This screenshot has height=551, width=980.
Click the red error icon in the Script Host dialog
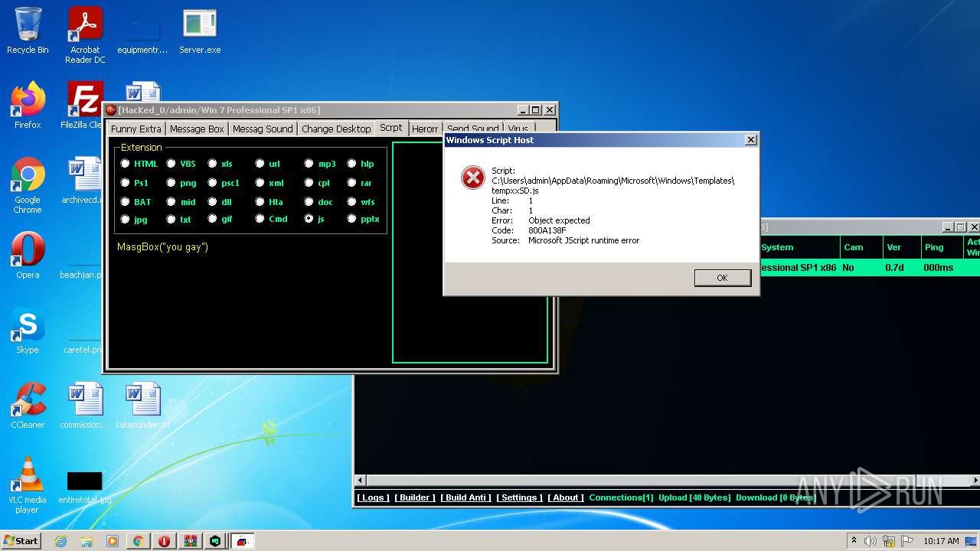[473, 178]
